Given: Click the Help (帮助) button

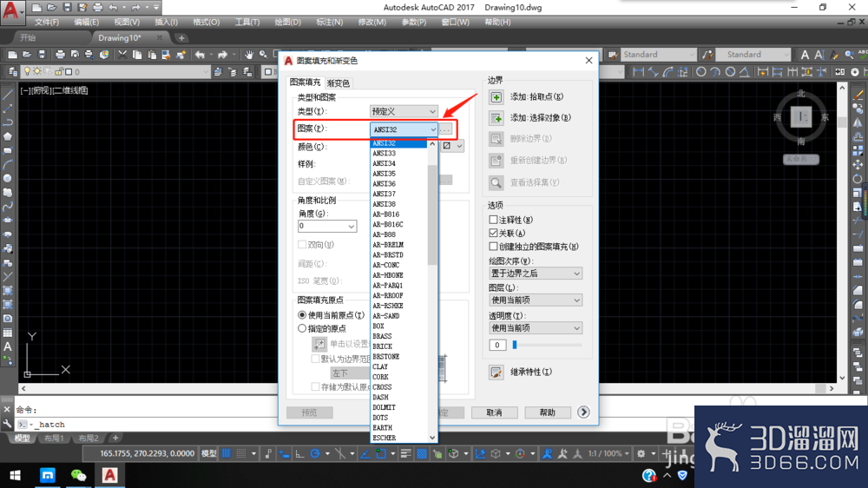Looking at the screenshot, I should pyautogui.click(x=547, y=412).
